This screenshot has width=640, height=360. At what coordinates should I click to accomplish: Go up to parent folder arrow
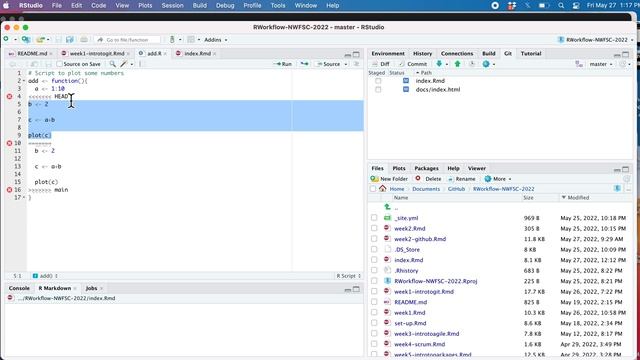[387, 207]
